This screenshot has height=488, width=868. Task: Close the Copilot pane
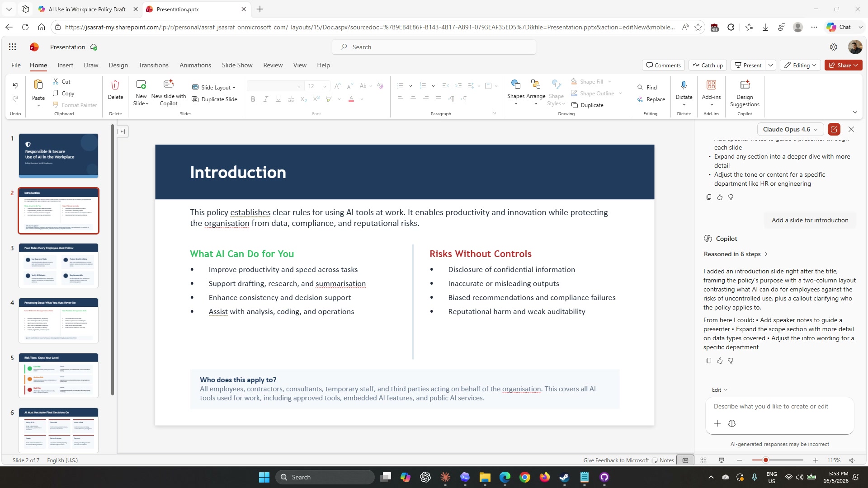[851, 129]
